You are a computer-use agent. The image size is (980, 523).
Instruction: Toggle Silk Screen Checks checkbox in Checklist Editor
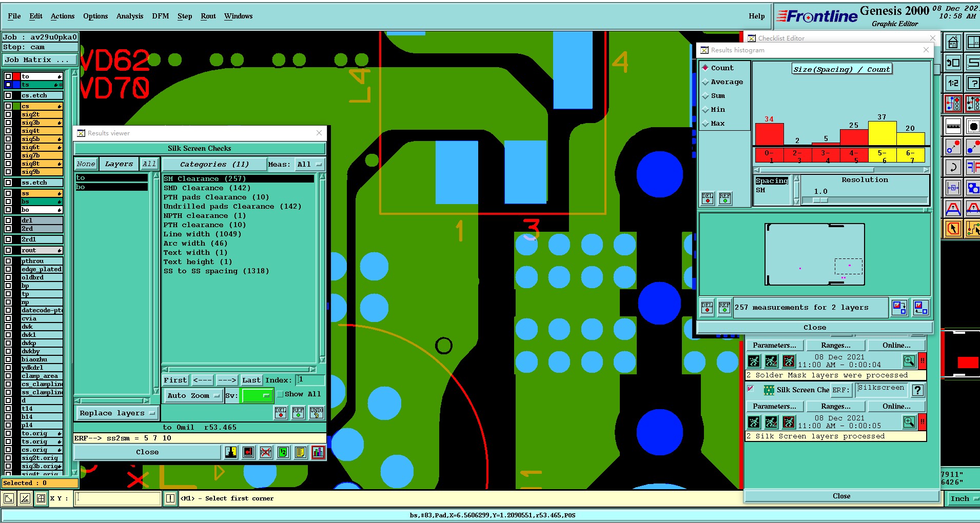point(751,389)
